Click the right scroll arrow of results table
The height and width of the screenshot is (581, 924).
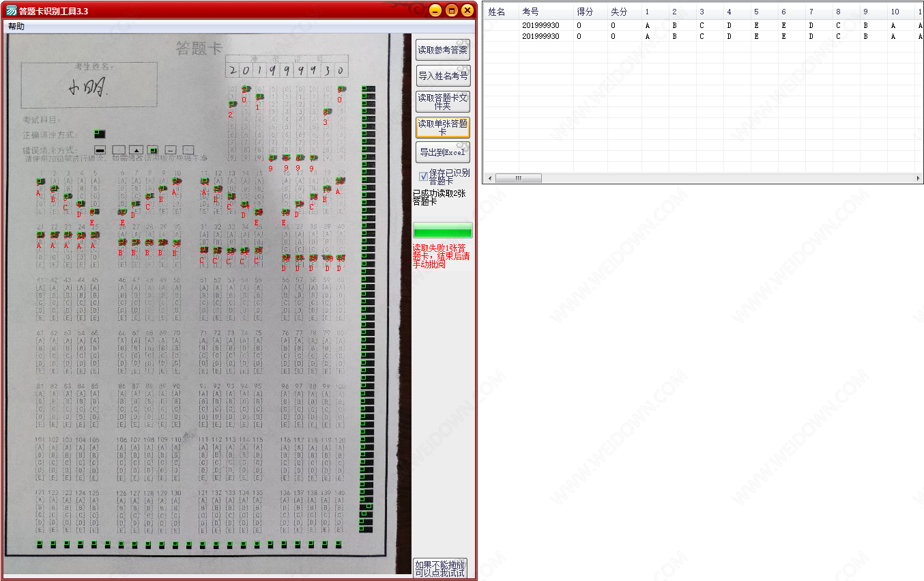point(918,178)
